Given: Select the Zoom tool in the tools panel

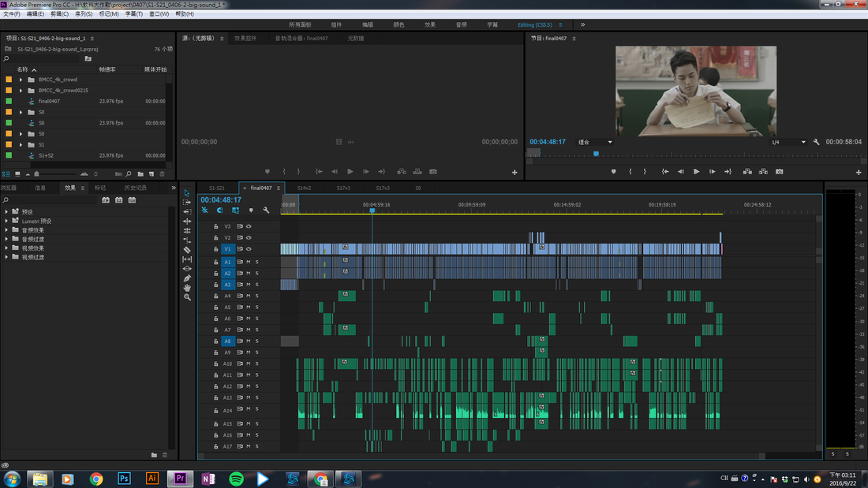Looking at the screenshot, I should pyautogui.click(x=187, y=297).
